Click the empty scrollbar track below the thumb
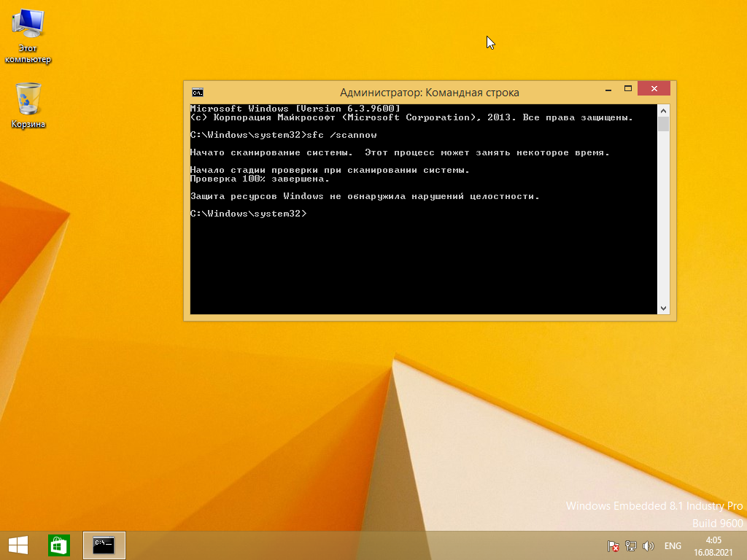This screenshot has height=560, width=747. (x=663, y=219)
